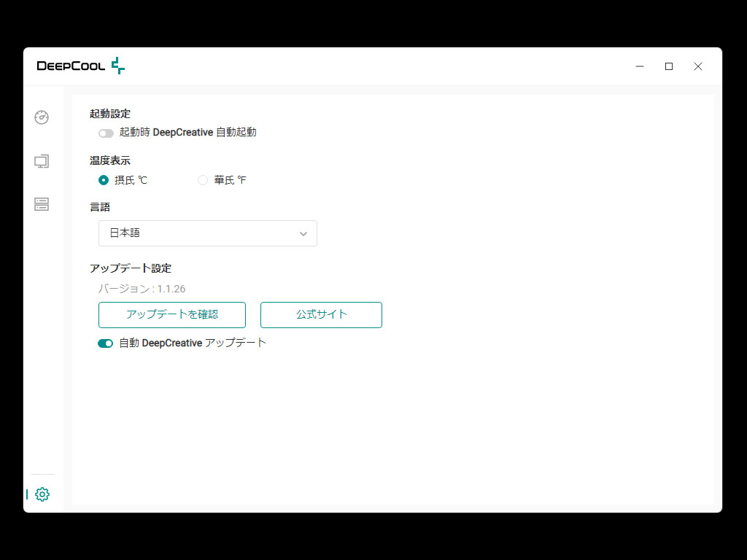This screenshot has height=560, width=747.
Task: Click the 起動時 DeepCreative 自動起動 label
Action: click(x=187, y=133)
